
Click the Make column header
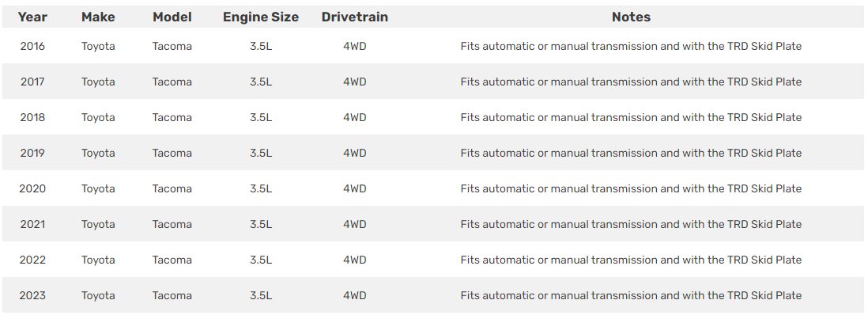(x=98, y=17)
